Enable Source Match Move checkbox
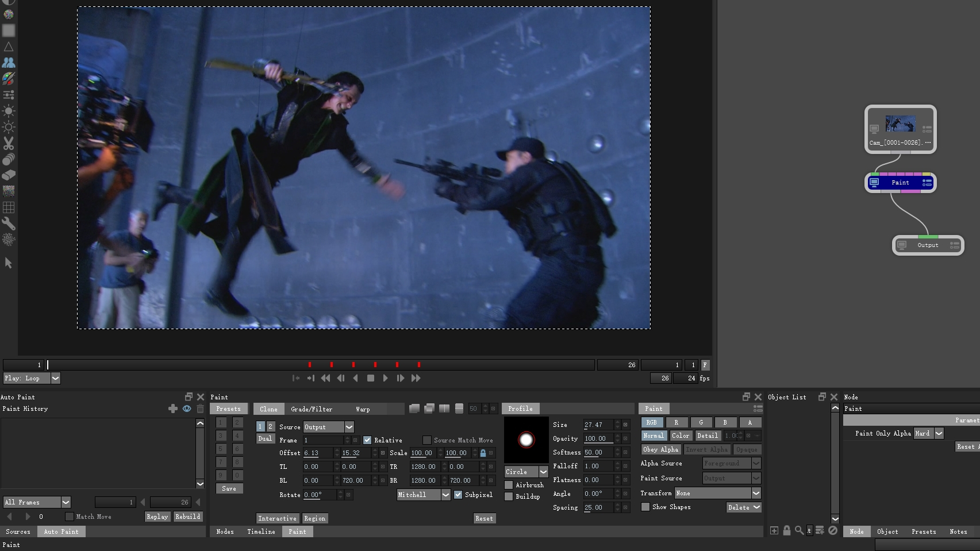980x551 pixels. tap(426, 440)
